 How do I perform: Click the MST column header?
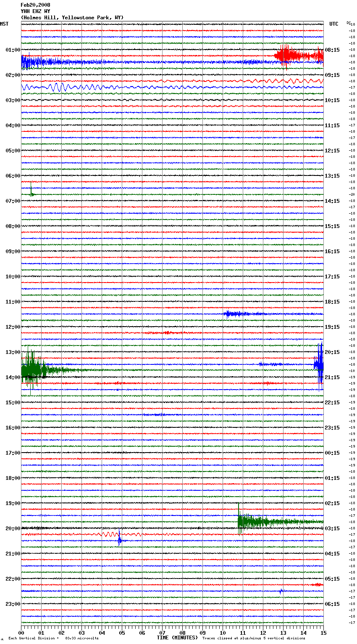pyautogui.click(x=4, y=24)
